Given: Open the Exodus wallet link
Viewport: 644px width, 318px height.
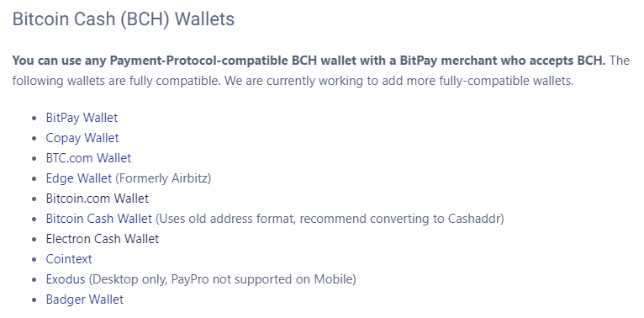Looking at the screenshot, I should [66, 279].
